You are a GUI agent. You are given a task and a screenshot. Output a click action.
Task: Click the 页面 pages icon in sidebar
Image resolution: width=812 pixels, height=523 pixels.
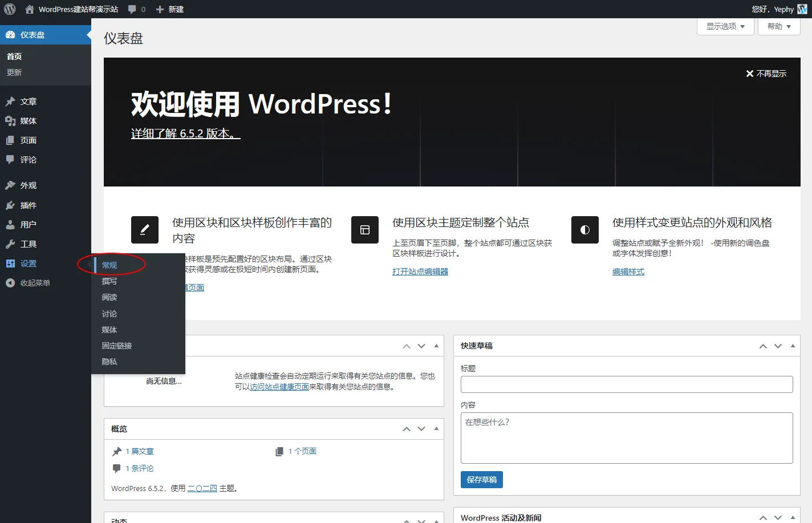click(10, 140)
